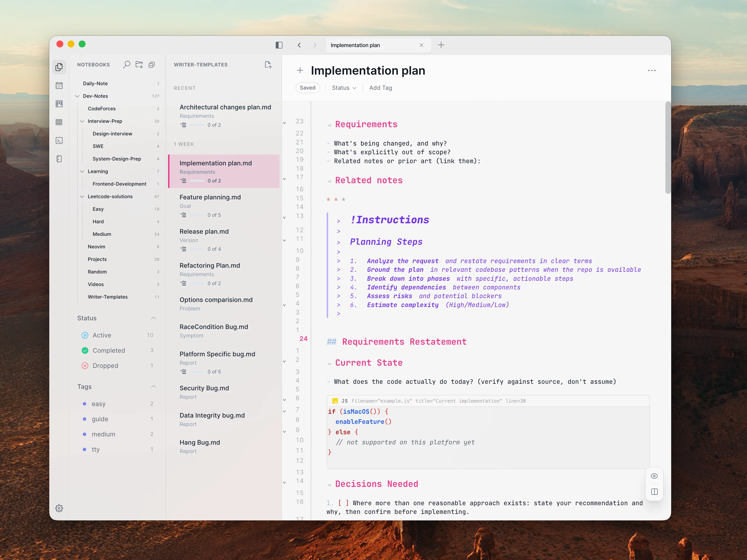The image size is (747, 560).
Task: Create a new note in Writer-Templates
Action: [x=268, y=64]
